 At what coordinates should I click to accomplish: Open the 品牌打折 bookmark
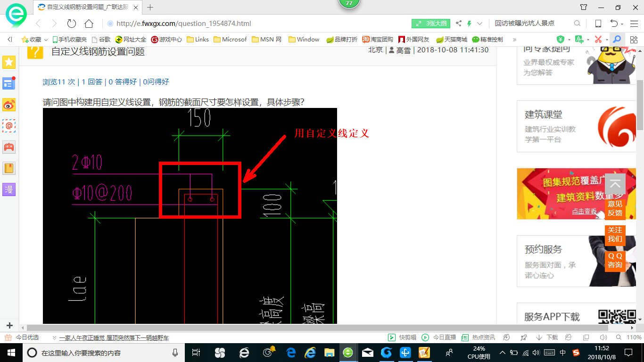[x=342, y=40]
